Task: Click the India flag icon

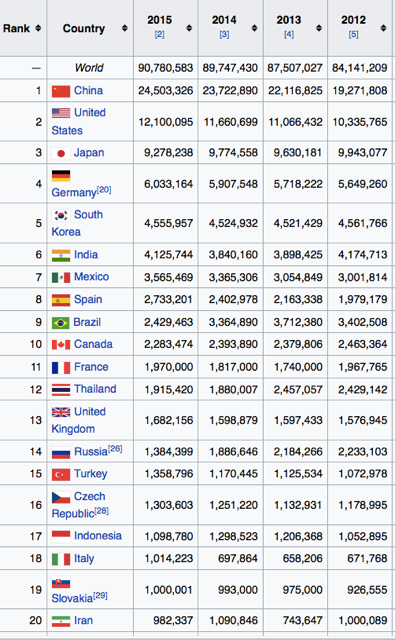Action: click(x=61, y=256)
